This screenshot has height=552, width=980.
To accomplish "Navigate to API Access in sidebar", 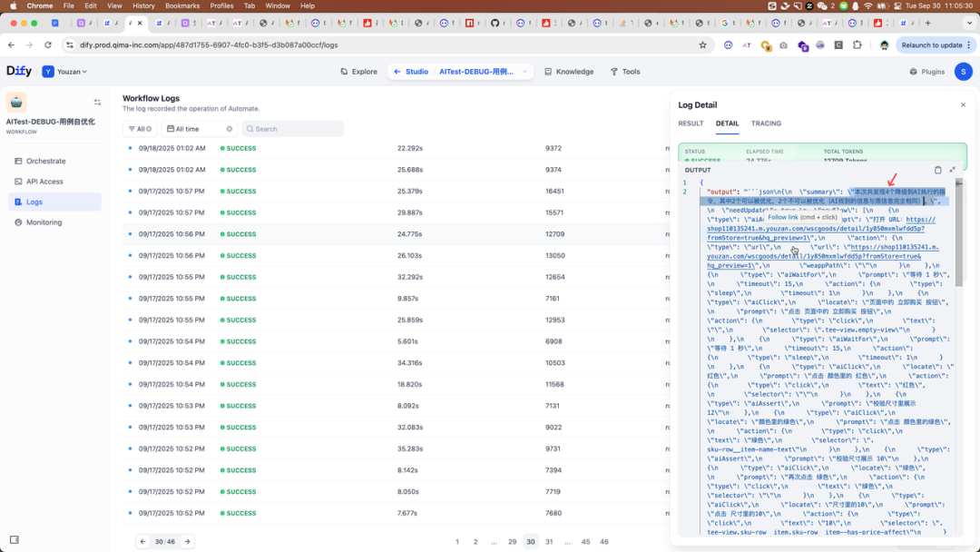I will click(54, 182).
